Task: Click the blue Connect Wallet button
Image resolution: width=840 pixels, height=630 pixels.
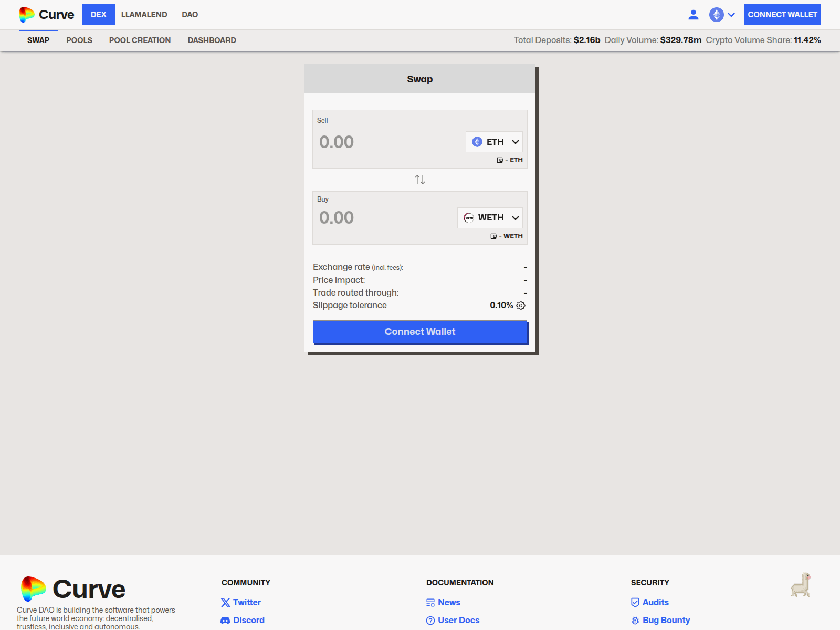Action: pos(420,332)
